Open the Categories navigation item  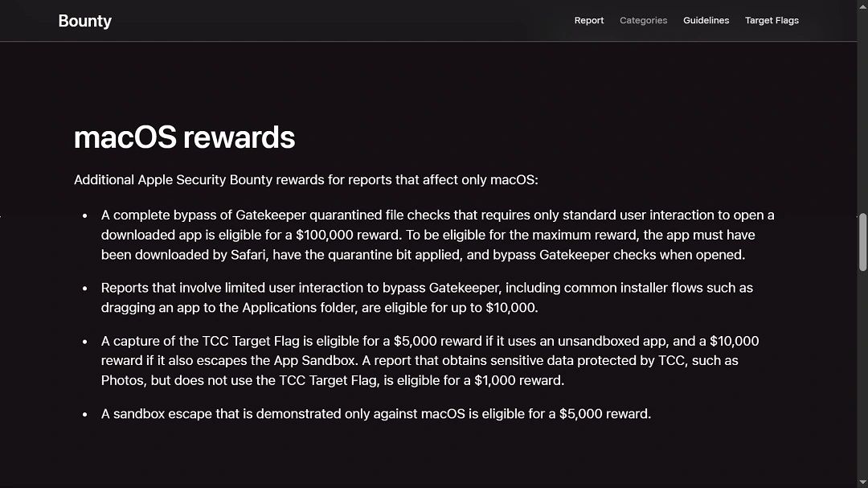tap(643, 20)
